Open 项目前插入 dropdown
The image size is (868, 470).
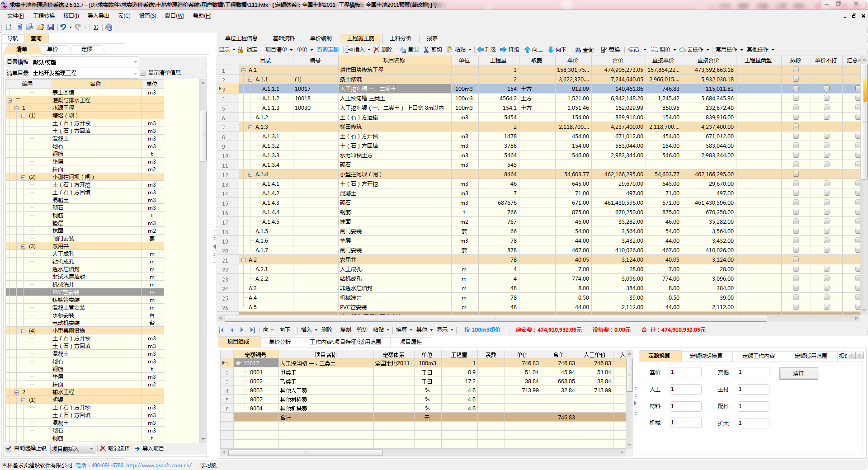coord(91,449)
